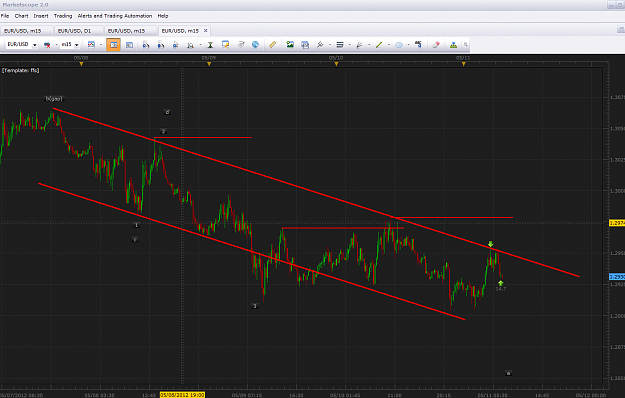Click the fan lines tool icon
625x398 pixels.
point(359,45)
